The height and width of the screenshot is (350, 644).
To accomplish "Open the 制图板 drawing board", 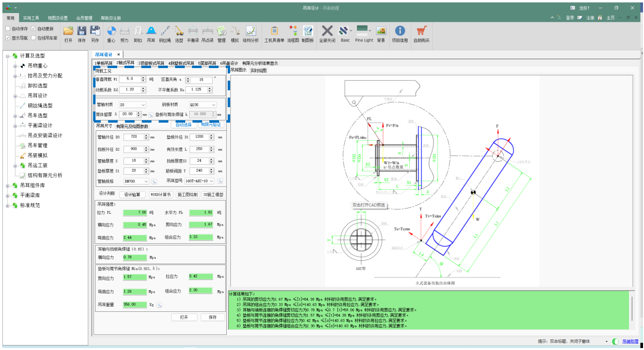I will point(307,30).
